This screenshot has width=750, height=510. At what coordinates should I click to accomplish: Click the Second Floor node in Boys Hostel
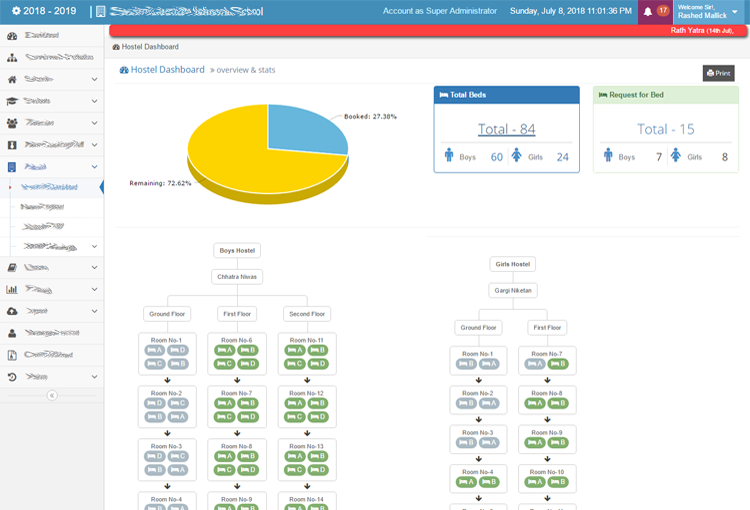[x=307, y=314]
